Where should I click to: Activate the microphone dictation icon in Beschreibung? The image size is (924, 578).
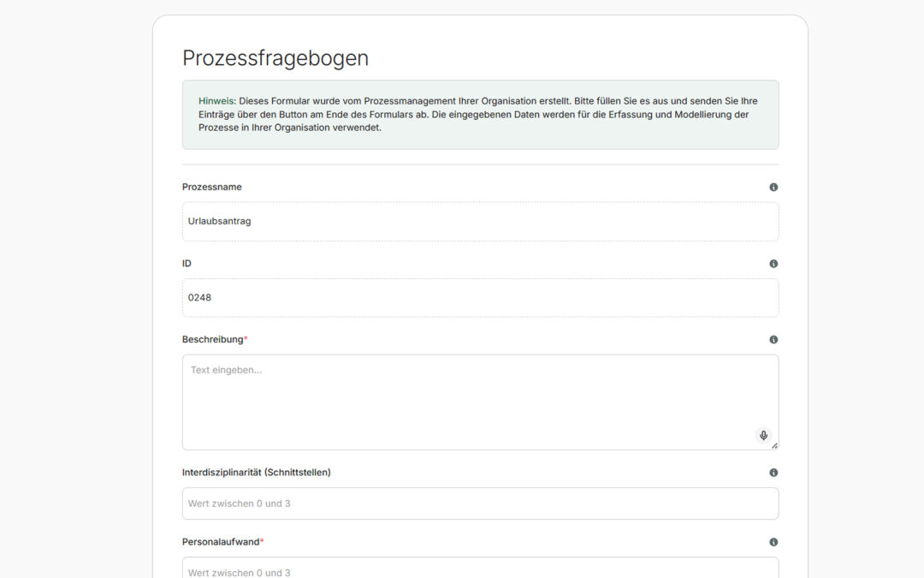(x=763, y=435)
